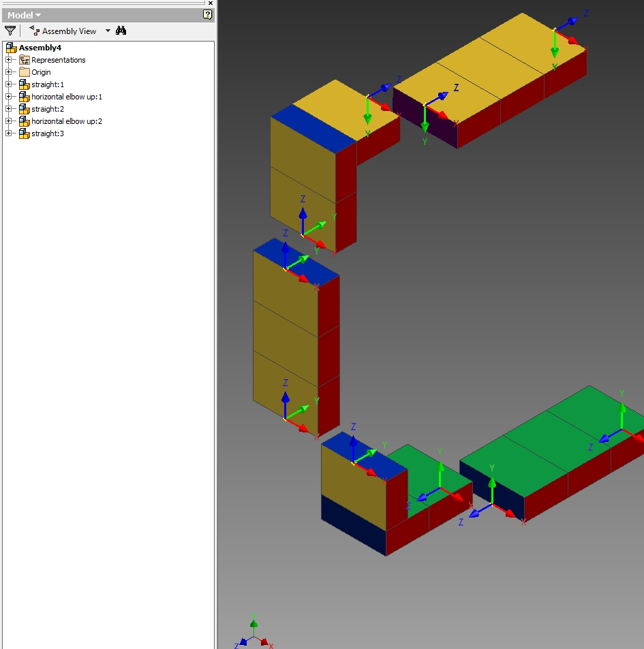Image resolution: width=644 pixels, height=649 pixels.
Task: Expand the Origin tree node
Action: tap(7, 72)
